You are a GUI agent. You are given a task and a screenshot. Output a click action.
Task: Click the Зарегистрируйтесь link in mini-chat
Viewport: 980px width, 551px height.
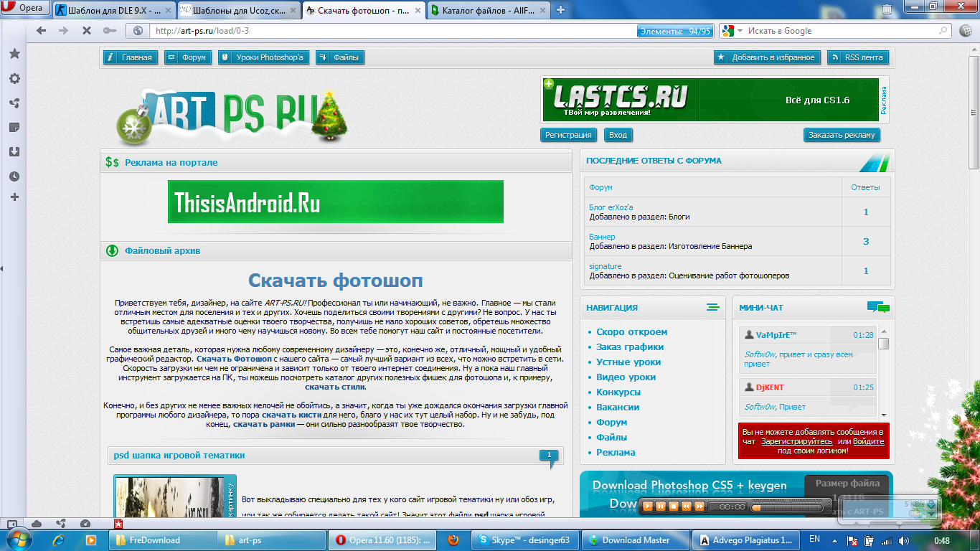[797, 441]
